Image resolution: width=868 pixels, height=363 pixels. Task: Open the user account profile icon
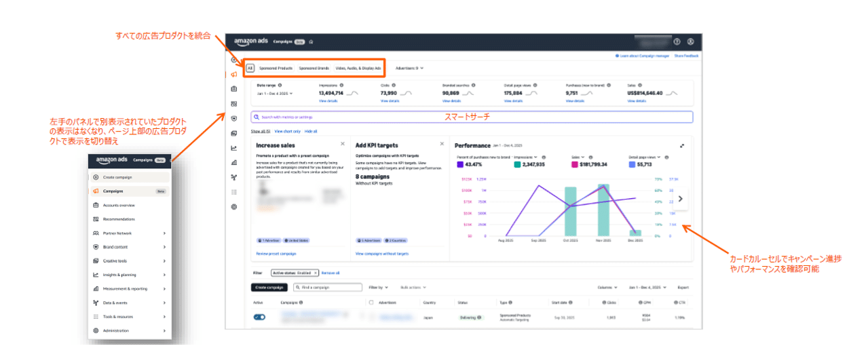[x=690, y=41]
